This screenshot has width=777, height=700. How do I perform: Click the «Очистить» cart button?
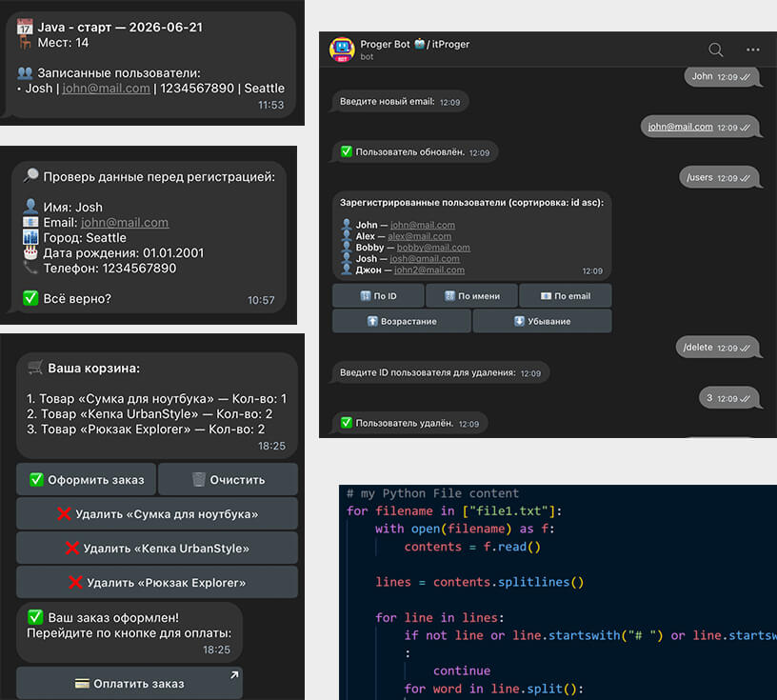tap(228, 479)
